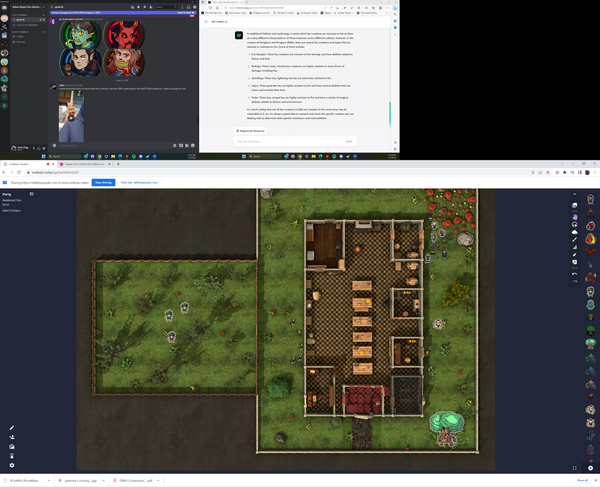600x487 pixels.
Task: Select the Fog tool in Owlbear
Action: [x=575, y=232]
